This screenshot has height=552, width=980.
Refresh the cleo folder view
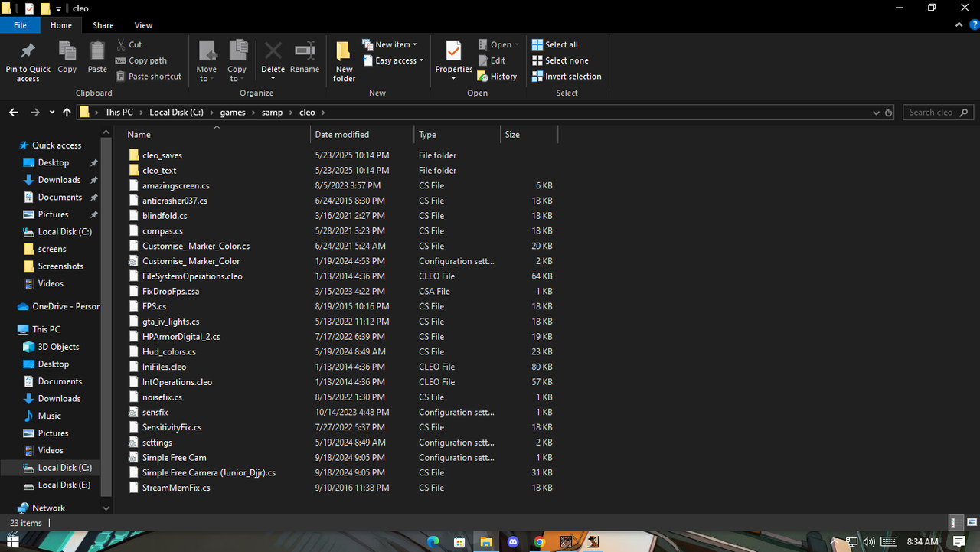[x=889, y=113]
